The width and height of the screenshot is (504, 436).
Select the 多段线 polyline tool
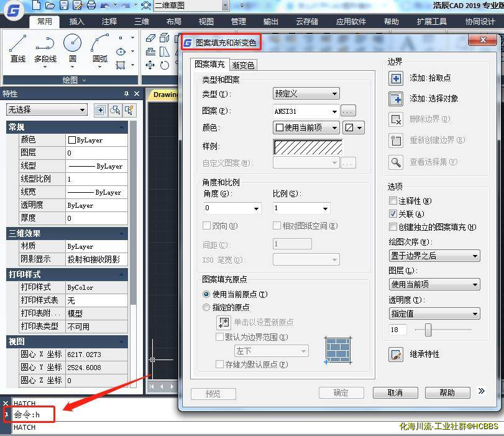point(45,51)
